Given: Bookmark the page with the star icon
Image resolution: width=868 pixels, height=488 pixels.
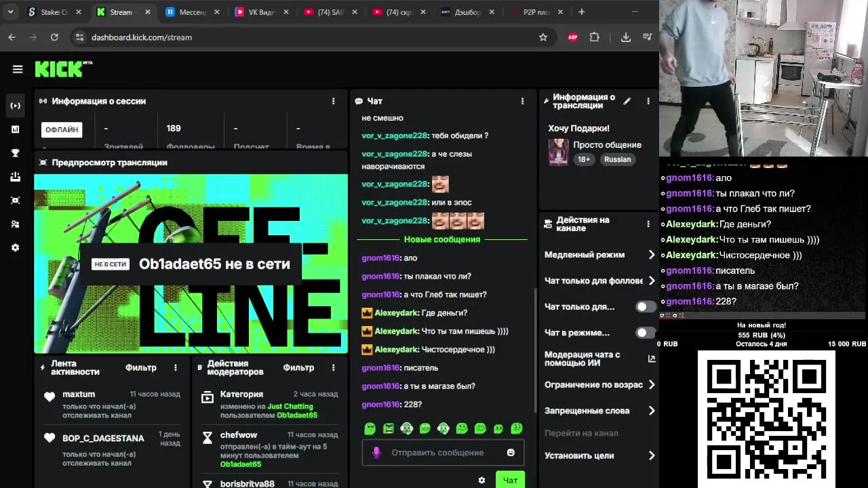Looking at the screenshot, I should tap(543, 37).
